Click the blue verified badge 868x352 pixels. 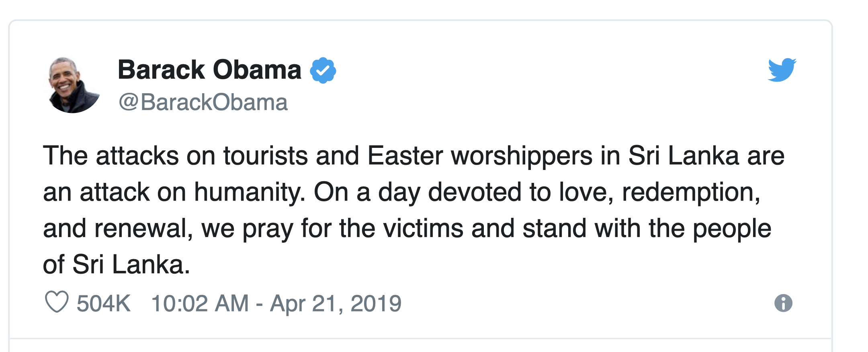[x=323, y=70]
